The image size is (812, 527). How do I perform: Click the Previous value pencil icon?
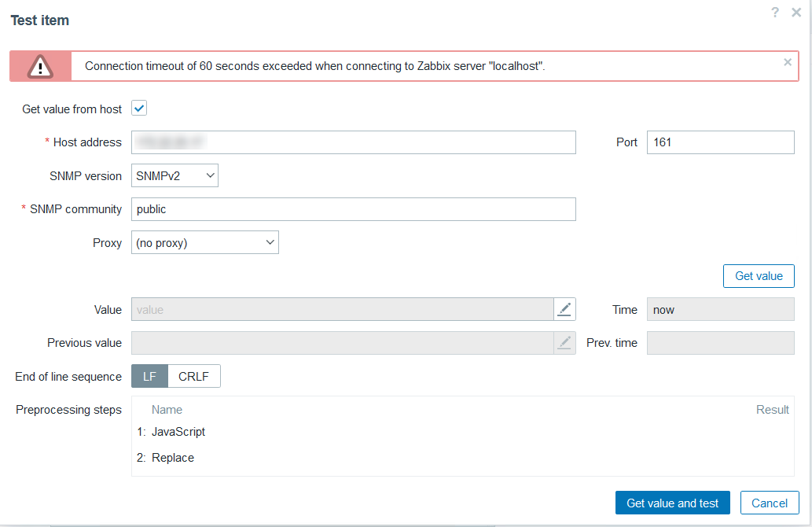point(564,343)
